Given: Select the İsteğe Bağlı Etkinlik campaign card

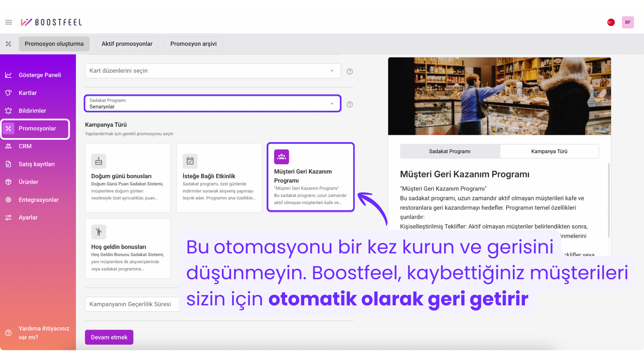Looking at the screenshot, I should (219, 178).
